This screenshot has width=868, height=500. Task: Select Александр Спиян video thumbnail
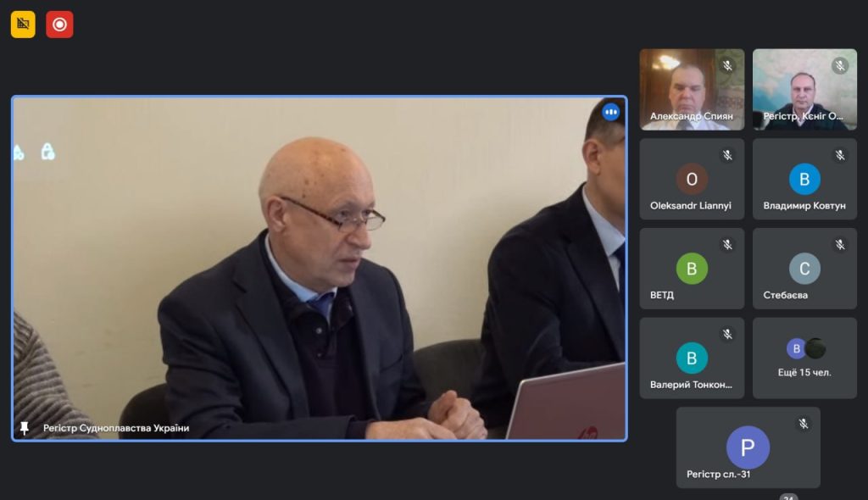click(692, 89)
